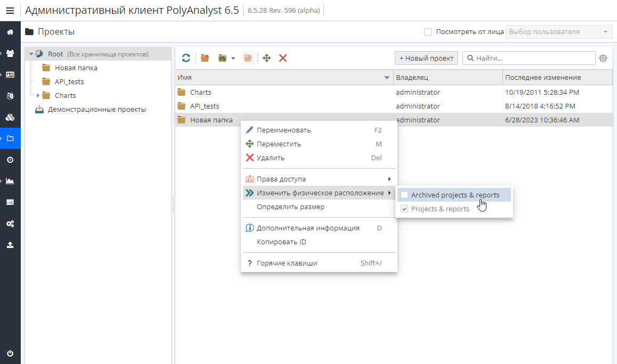Viewport: 617px width, 364px height.
Task: Open the area chart sidebar section
Action: click(x=10, y=181)
